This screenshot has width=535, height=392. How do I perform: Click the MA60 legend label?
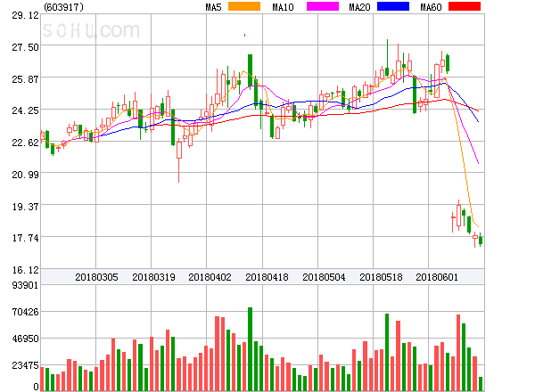point(431,7)
